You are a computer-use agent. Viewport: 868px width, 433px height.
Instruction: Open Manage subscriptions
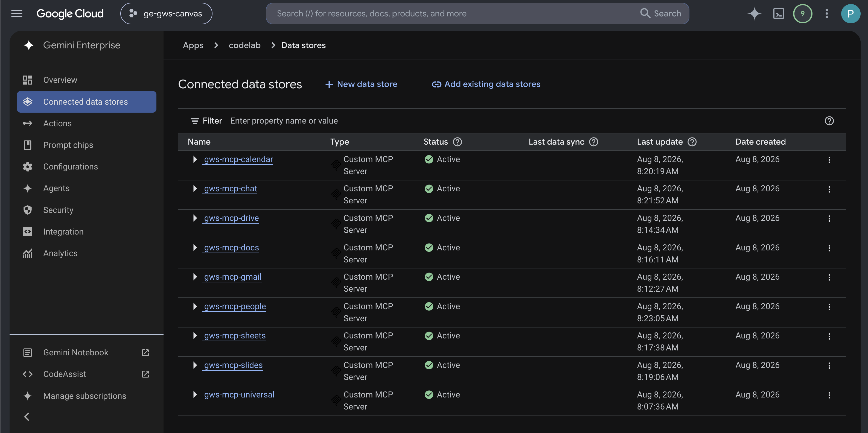click(87, 396)
